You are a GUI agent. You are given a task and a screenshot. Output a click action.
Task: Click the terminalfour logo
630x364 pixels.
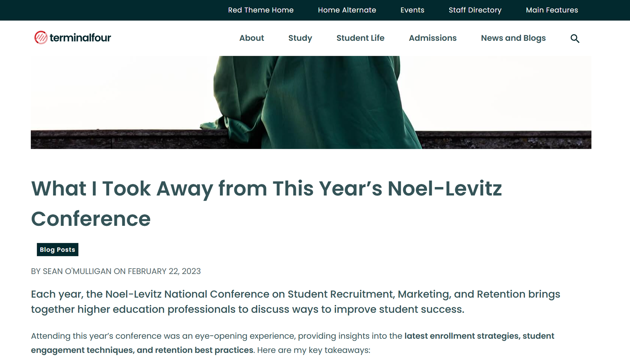(73, 38)
